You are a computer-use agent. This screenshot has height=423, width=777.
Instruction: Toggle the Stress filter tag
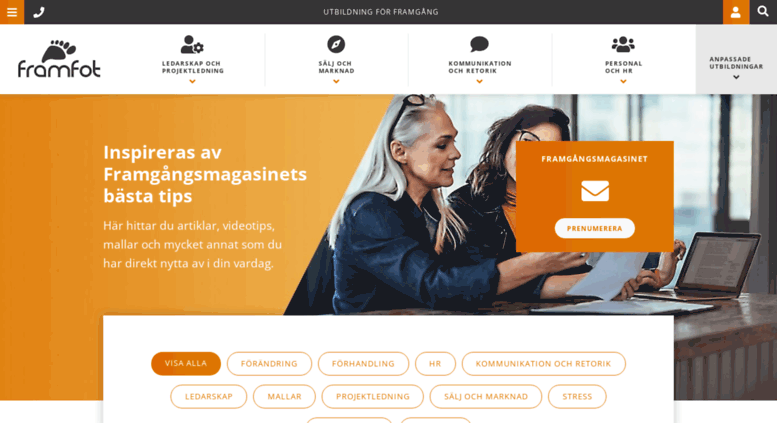click(x=577, y=397)
